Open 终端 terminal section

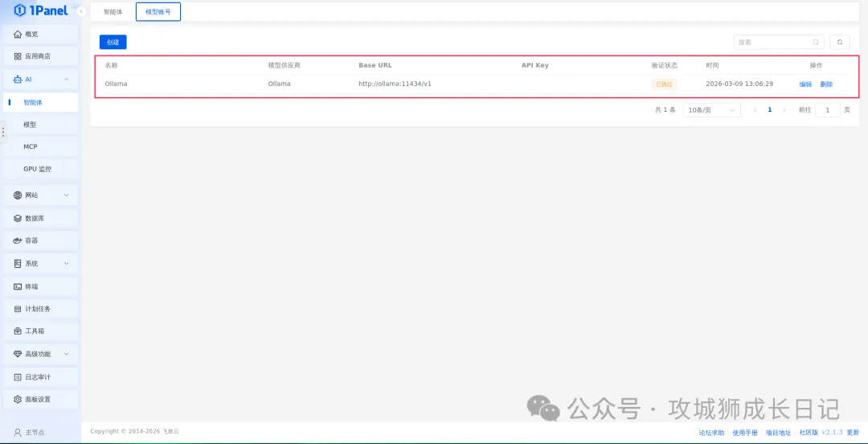tap(31, 286)
